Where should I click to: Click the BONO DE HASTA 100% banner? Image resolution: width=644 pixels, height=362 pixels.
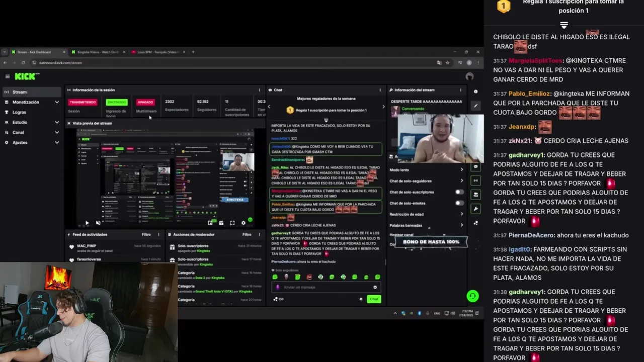coord(431,242)
